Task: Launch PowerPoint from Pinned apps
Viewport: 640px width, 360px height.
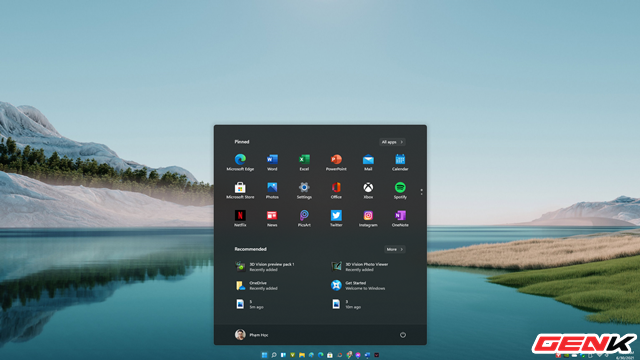Action: coord(336,162)
